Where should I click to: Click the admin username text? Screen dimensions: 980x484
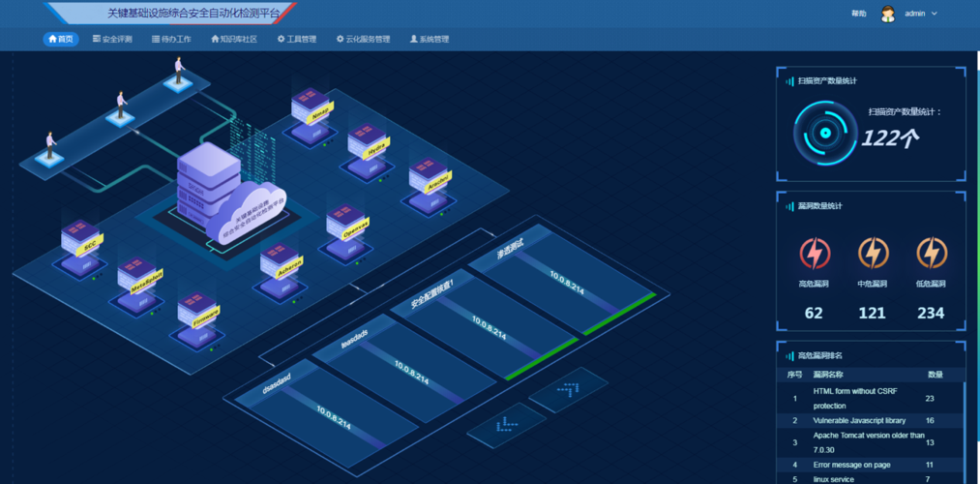pos(915,14)
